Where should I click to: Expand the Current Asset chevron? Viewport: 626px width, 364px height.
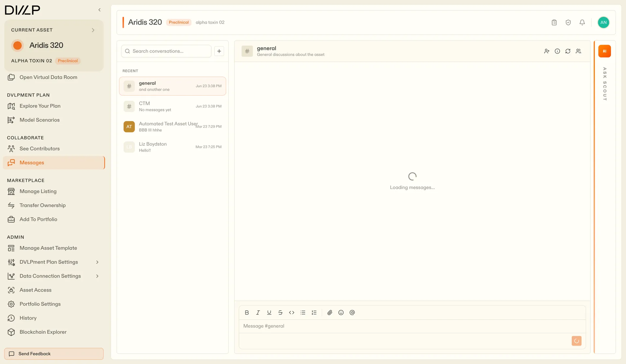(x=93, y=30)
